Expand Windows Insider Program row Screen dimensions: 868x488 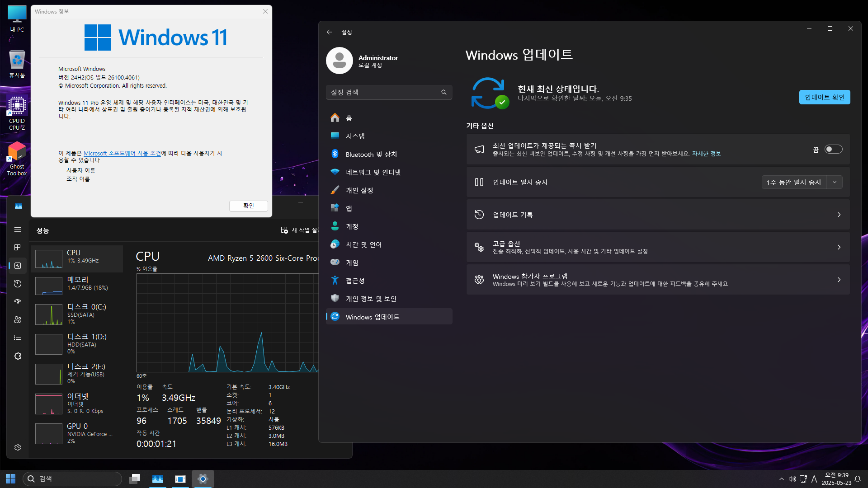pyautogui.click(x=658, y=280)
